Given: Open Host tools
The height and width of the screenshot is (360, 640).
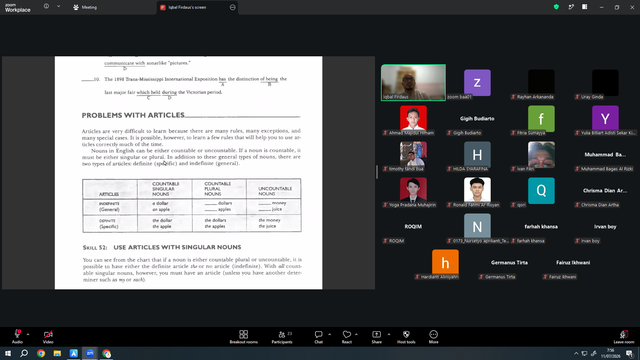Looking at the screenshot, I should 406,336.
